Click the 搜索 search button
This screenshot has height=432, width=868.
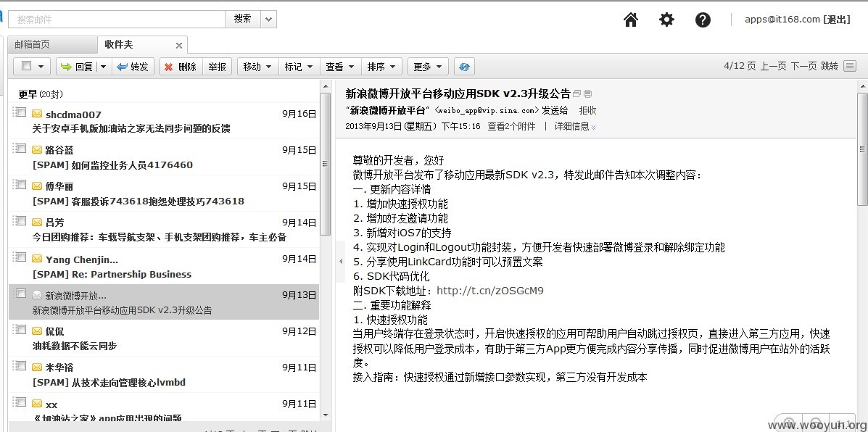[x=242, y=19]
